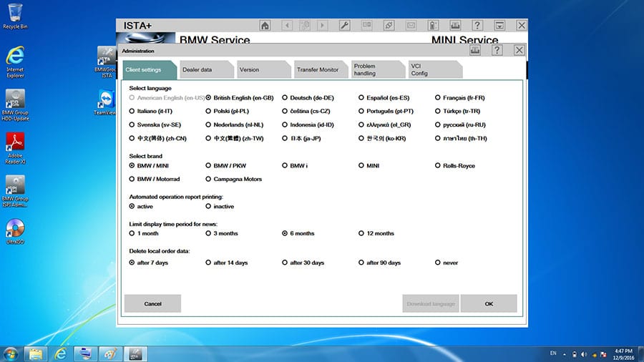Click the ISTA app icon in the taskbar

tap(135, 354)
